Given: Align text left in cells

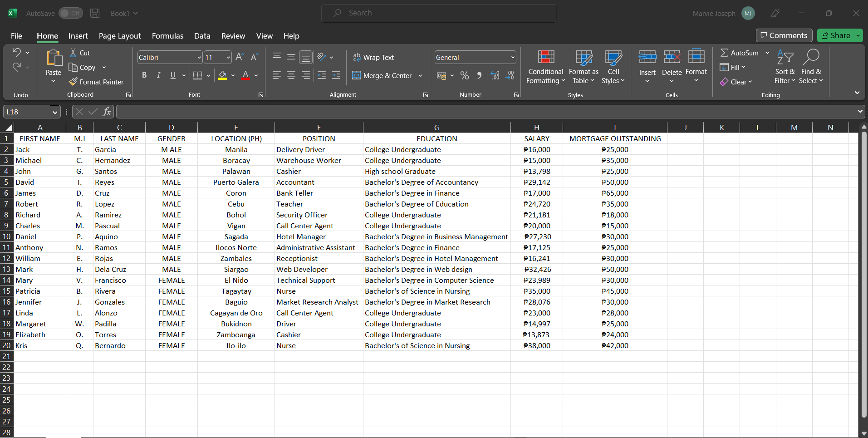Looking at the screenshot, I should 277,75.
